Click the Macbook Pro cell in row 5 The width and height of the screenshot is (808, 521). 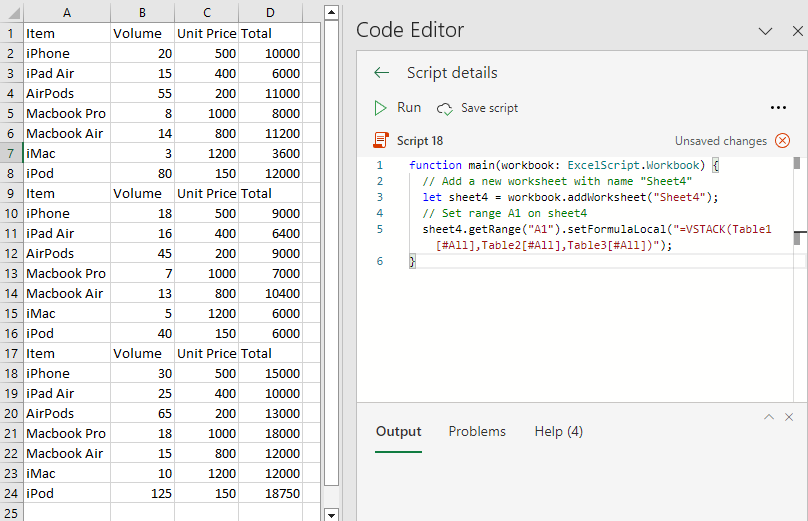(x=67, y=113)
